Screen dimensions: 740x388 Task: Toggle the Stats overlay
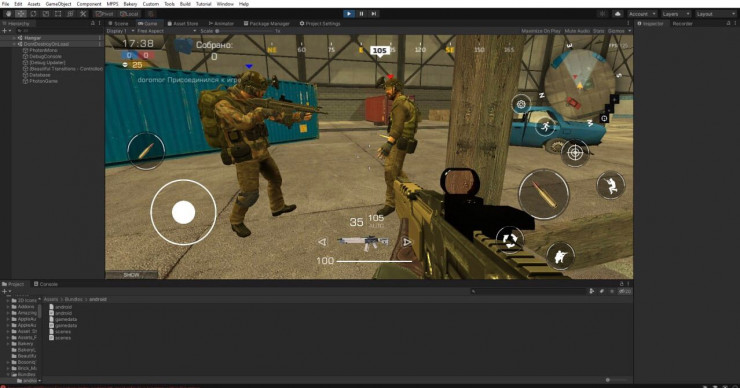tap(598, 31)
